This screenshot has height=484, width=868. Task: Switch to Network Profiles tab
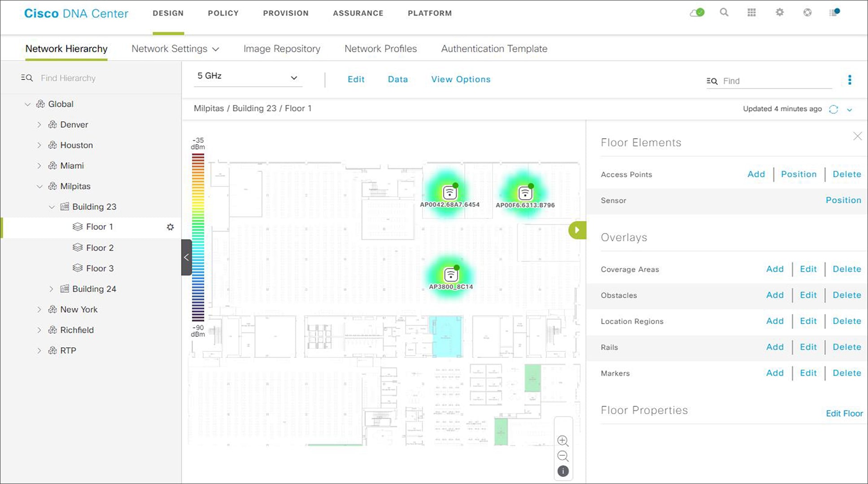tap(380, 49)
